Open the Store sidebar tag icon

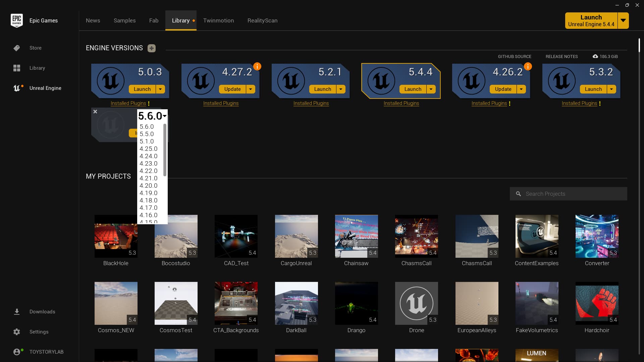[17, 48]
